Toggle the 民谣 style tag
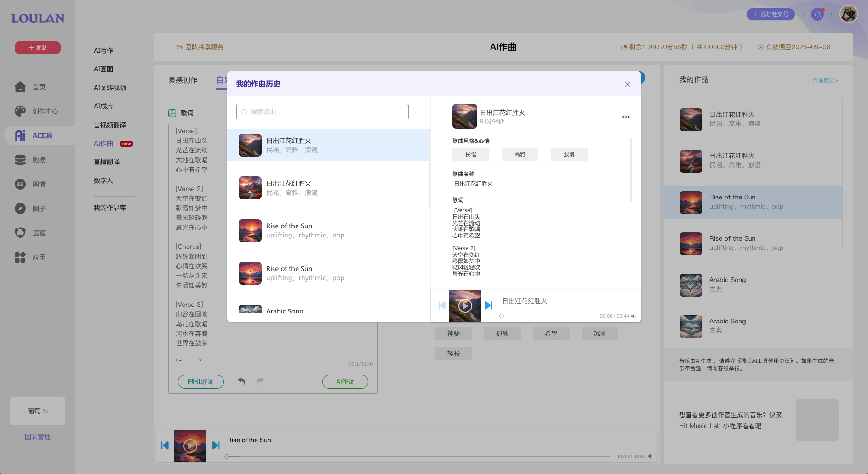The width and height of the screenshot is (868, 474). [x=470, y=154]
